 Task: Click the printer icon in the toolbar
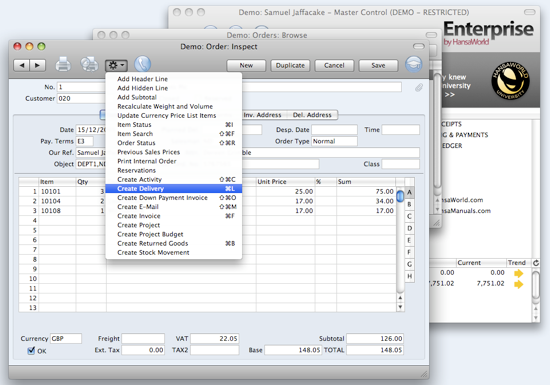pyautogui.click(x=63, y=65)
